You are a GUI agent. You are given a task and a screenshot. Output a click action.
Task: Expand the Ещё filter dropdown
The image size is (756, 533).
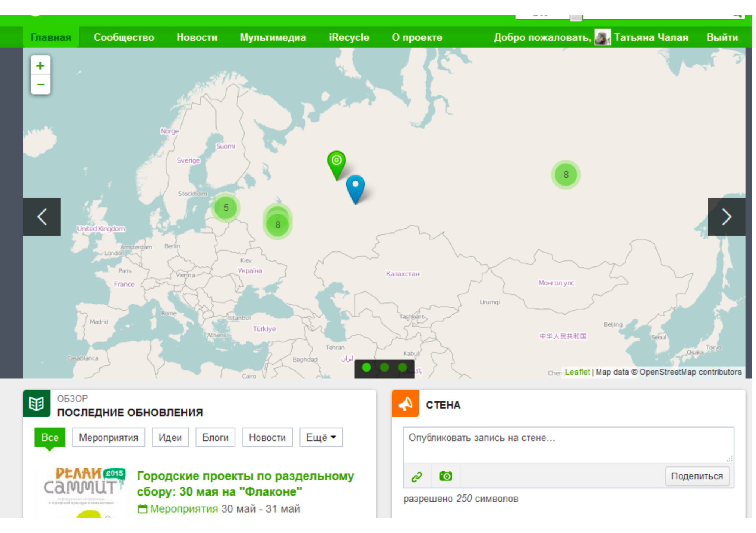pos(321,437)
